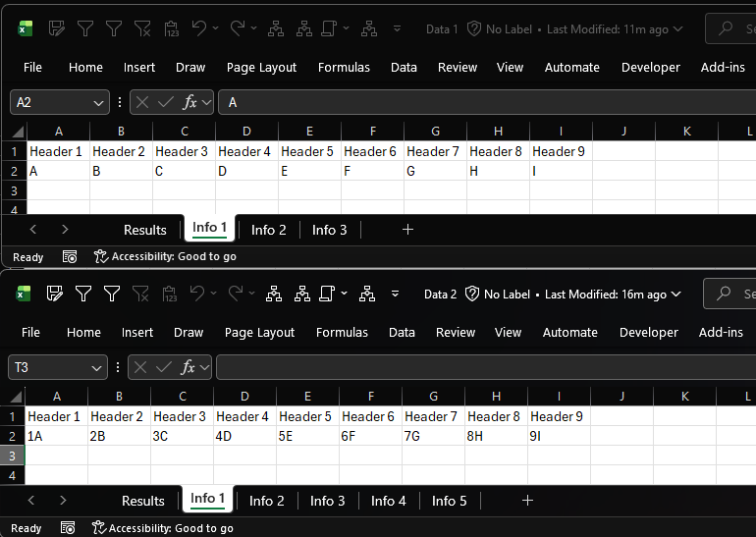Viewport: 756px width, 537px height.
Task: Open the A2 Name Box dropdown
Action: point(98,103)
